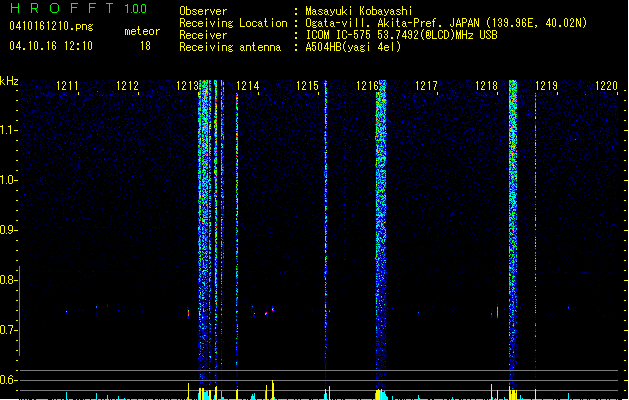Select the file name 0410161210.png
The width and height of the screenshot is (629, 400).
coord(51,26)
